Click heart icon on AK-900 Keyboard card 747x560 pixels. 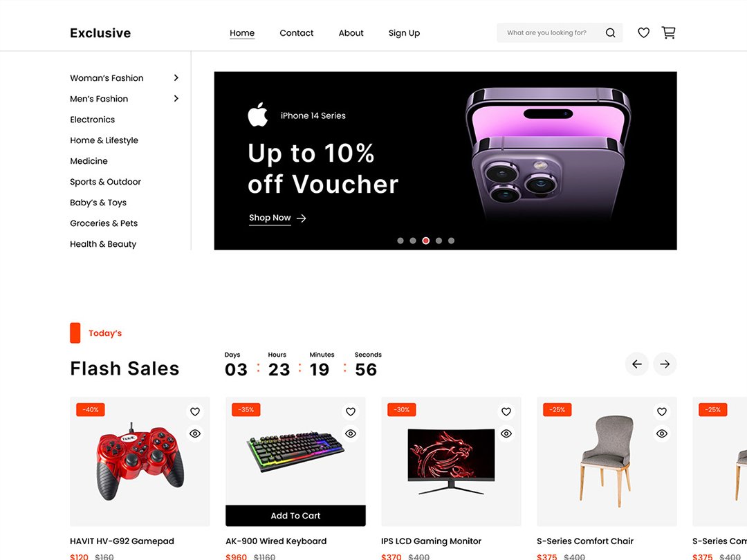(351, 411)
